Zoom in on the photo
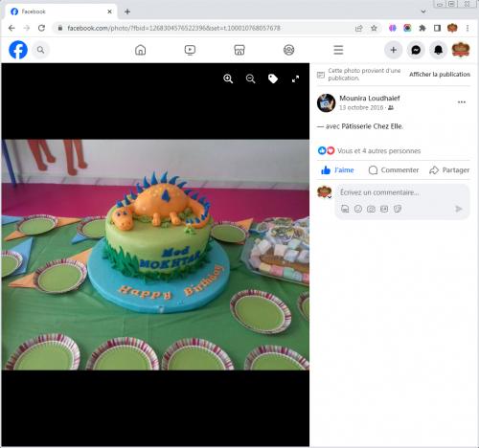Screen dimensions: 479x448 click(228, 78)
